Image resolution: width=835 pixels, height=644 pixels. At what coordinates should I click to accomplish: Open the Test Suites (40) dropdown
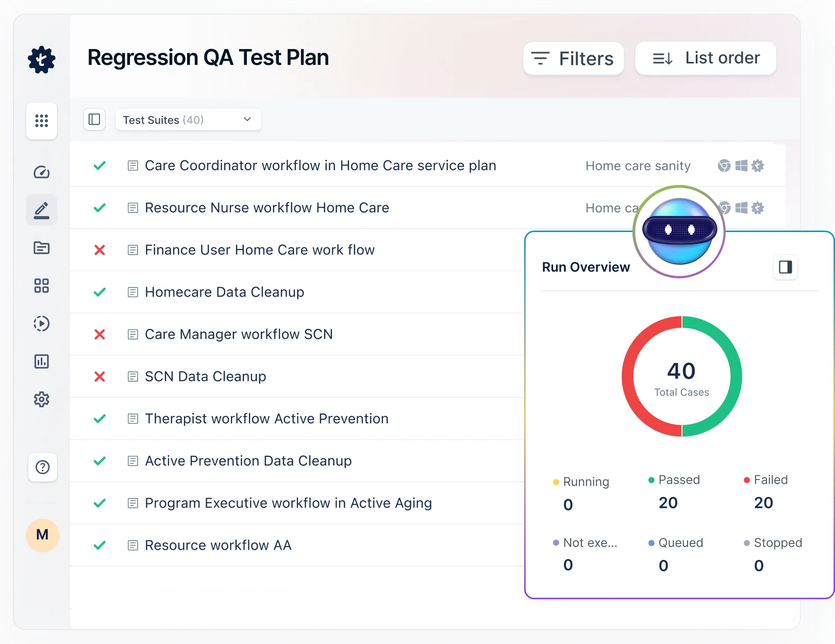point(188,119)
